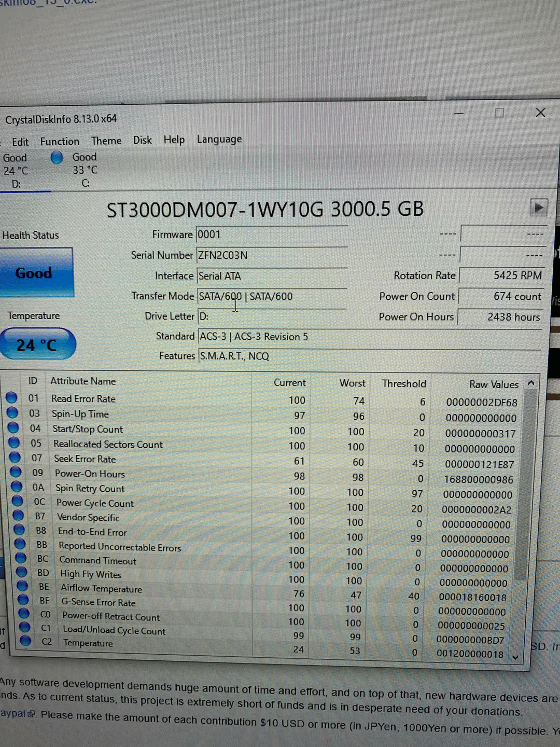The image size is (560, 747).
Task: Open the Function menu
Action: coord(60,141)
